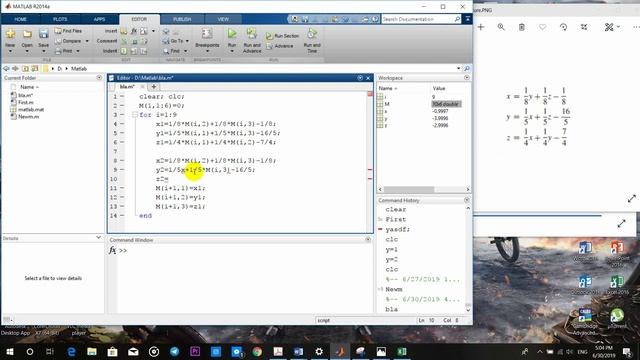Open the Current Folder panel actions menu
The image size is (640, 360).
pyautogui.click(x=99, y=78)
